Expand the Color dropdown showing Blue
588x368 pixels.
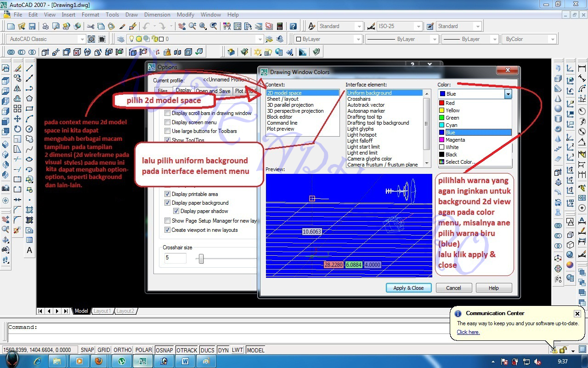508,94
